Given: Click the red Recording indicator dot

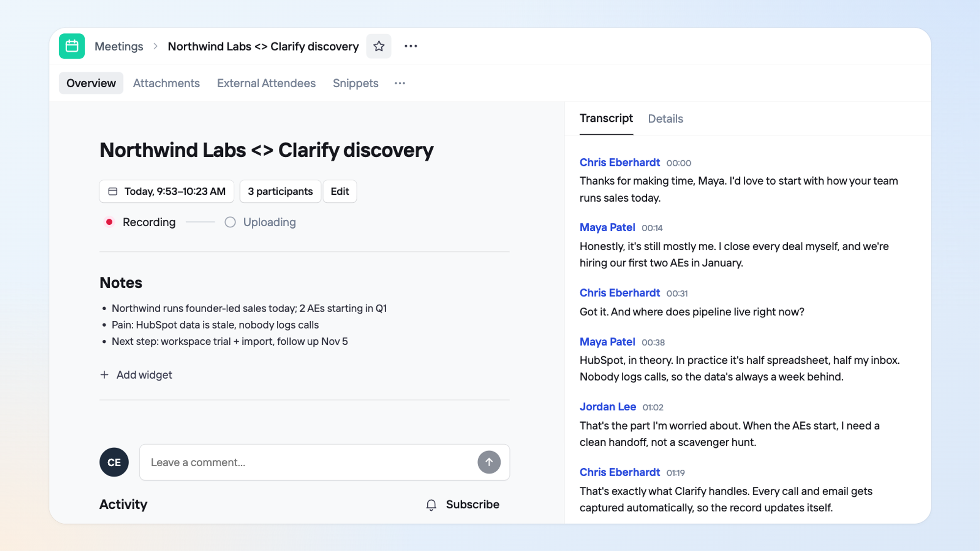Looking at the screenshot, I should tap(109, 222).
